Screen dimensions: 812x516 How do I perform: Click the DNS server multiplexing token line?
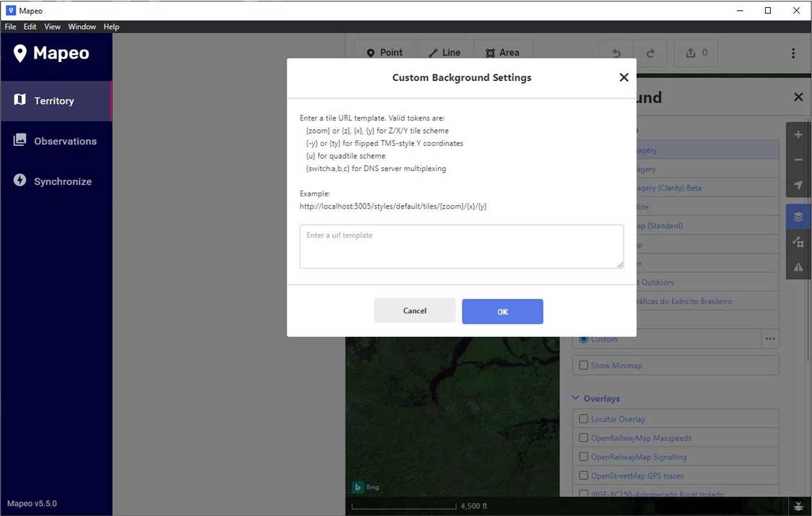[x=376, y=168]
